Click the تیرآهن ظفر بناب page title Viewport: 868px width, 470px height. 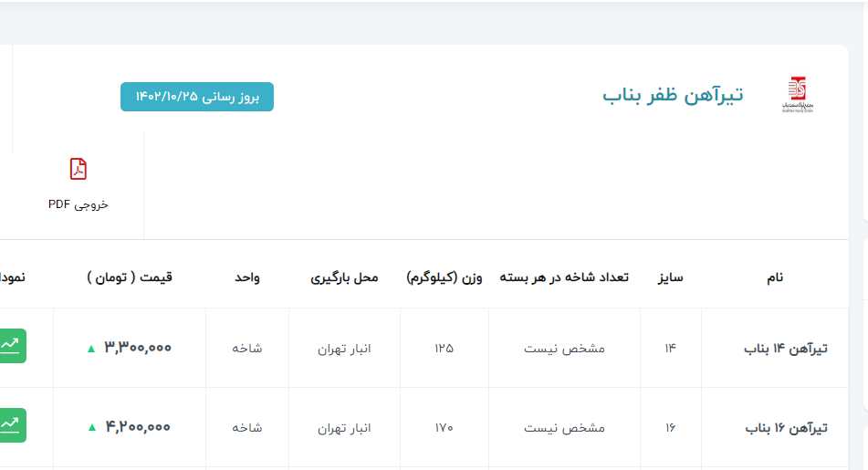[673, 95]
